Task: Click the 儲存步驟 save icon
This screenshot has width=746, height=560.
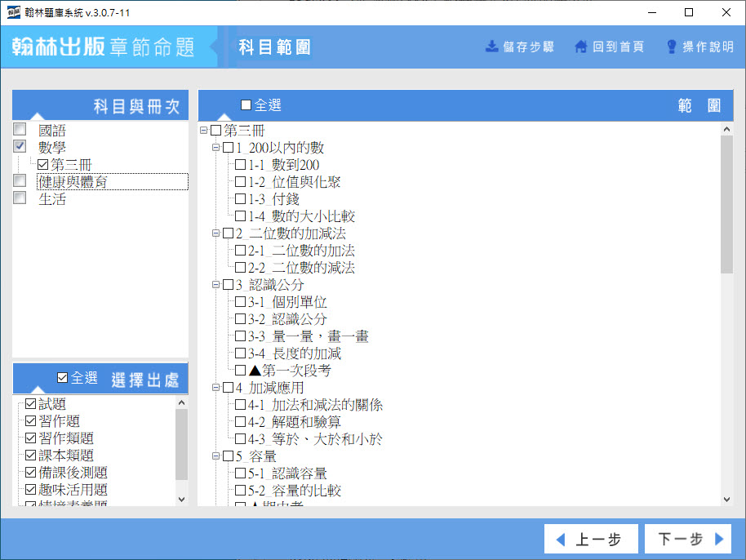Action: [491, 47]
